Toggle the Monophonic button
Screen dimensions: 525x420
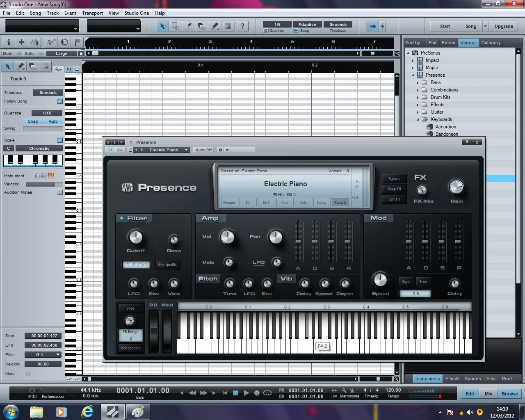pos(130,348)
